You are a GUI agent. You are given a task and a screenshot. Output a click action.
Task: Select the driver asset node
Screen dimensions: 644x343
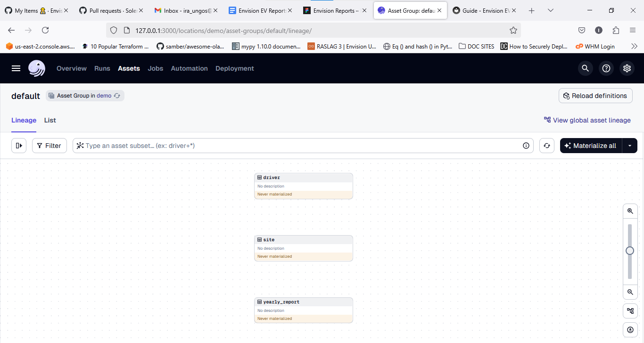[304, 186]
